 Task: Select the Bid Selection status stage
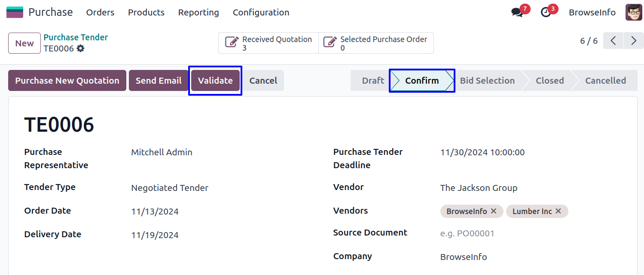click(487, 81)
